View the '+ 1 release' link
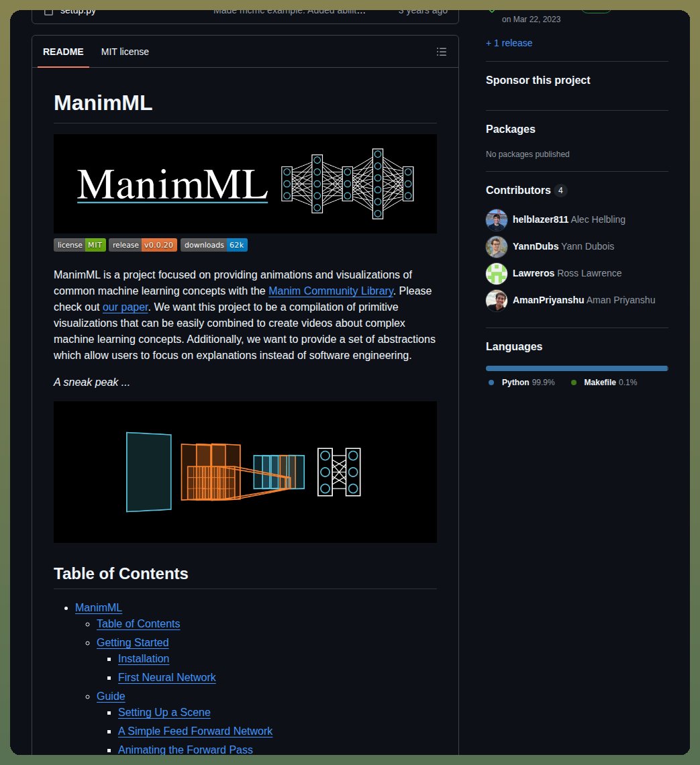 pos(509,43)
